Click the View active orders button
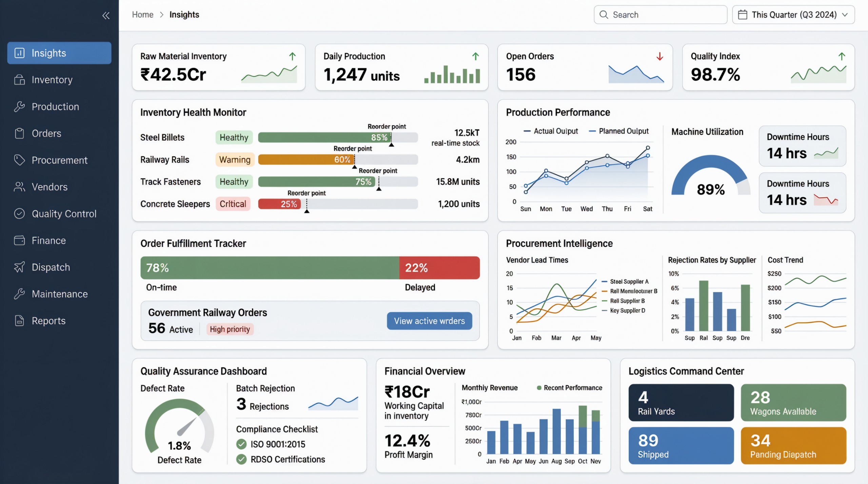Viewport: 868px width, 484px height. pos(429,321)
